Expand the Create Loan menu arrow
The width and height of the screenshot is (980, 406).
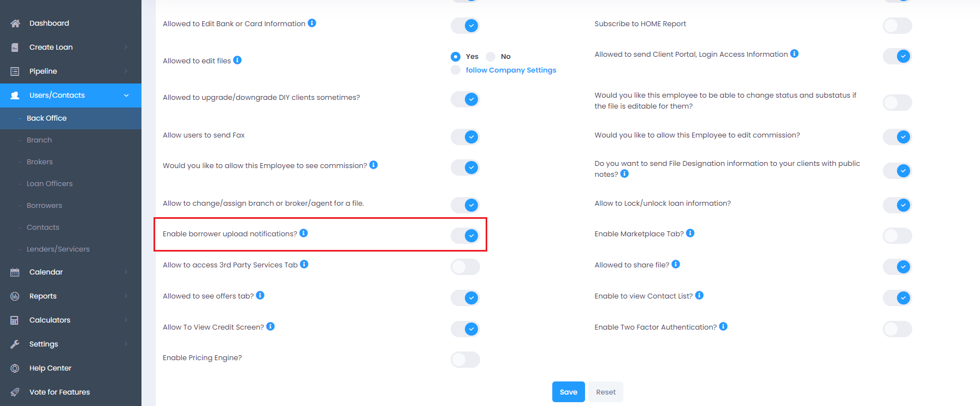tap(126, 47)
